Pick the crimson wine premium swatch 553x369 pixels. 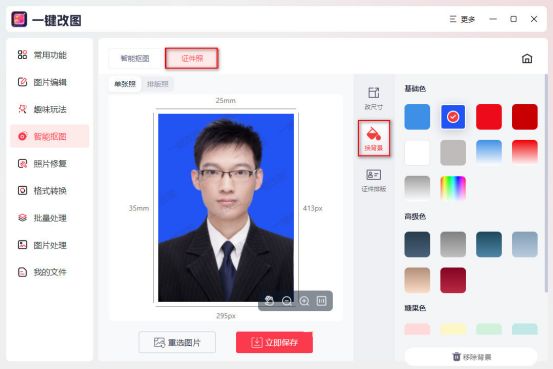453,280
